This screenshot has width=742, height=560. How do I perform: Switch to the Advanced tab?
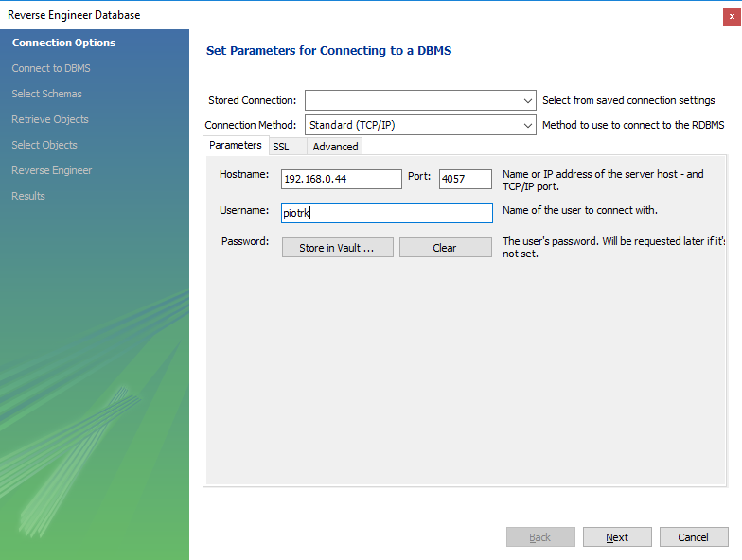335,147
